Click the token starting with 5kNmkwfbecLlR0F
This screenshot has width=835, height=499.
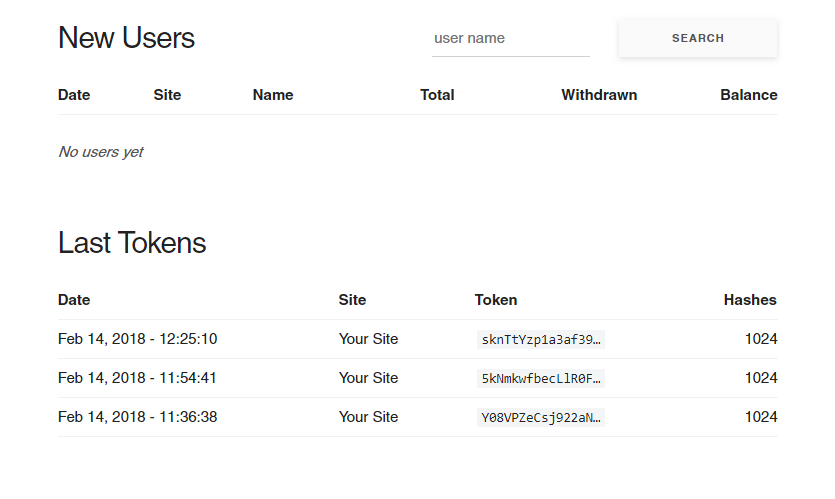[541, 379]
